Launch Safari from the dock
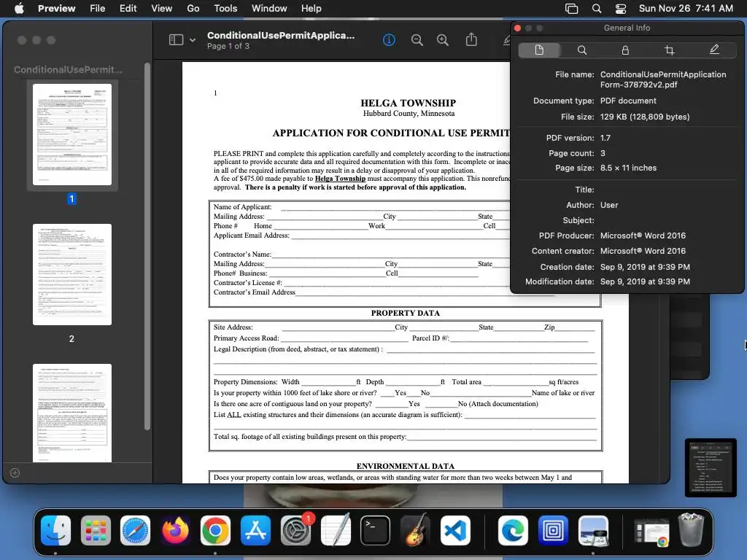 point(135,530)
